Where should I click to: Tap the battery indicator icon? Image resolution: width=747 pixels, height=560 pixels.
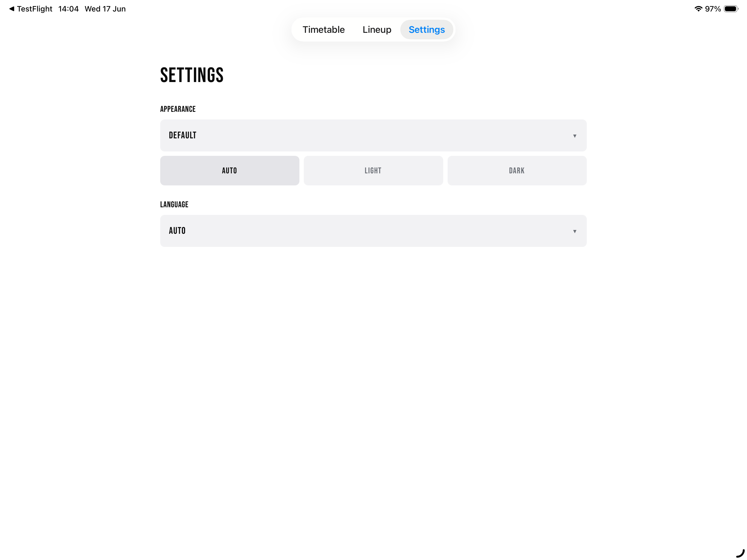click(x=731, y=9)
